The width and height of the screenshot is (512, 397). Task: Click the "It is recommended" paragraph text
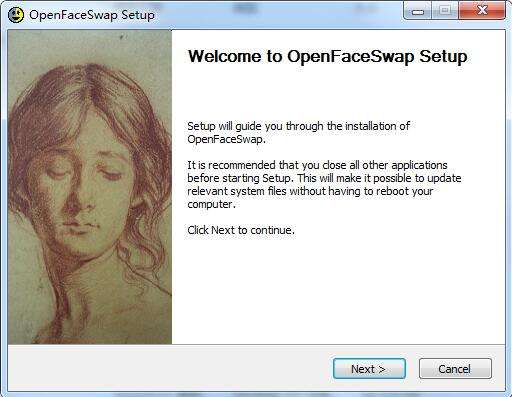(x=324, y=184)
